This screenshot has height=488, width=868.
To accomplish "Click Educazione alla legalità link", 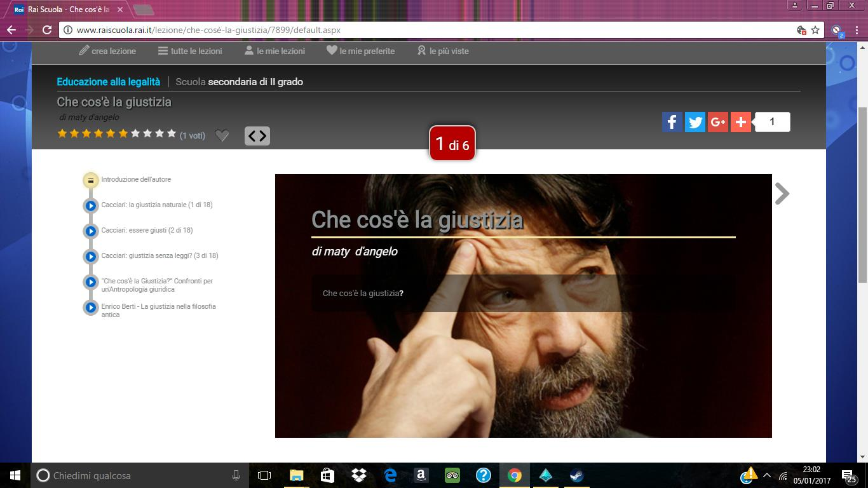I will click(109, 82).
